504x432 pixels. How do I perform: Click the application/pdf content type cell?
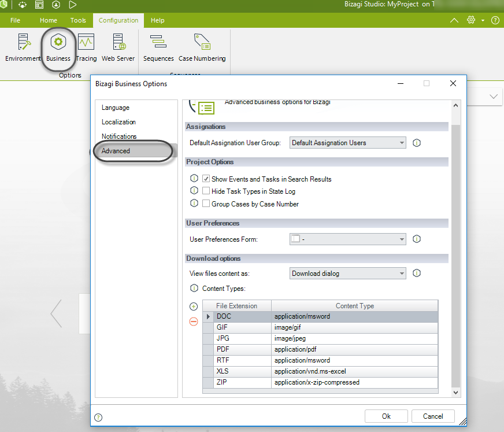coord(354,349)
